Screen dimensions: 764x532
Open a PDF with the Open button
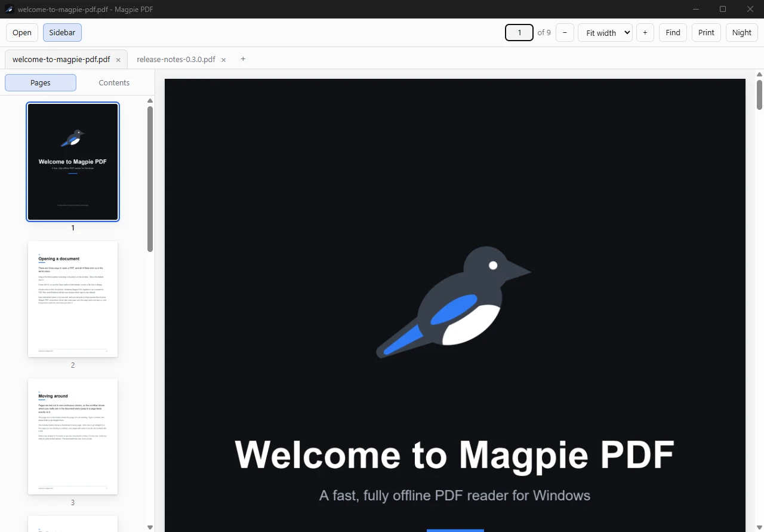[22, 33]
